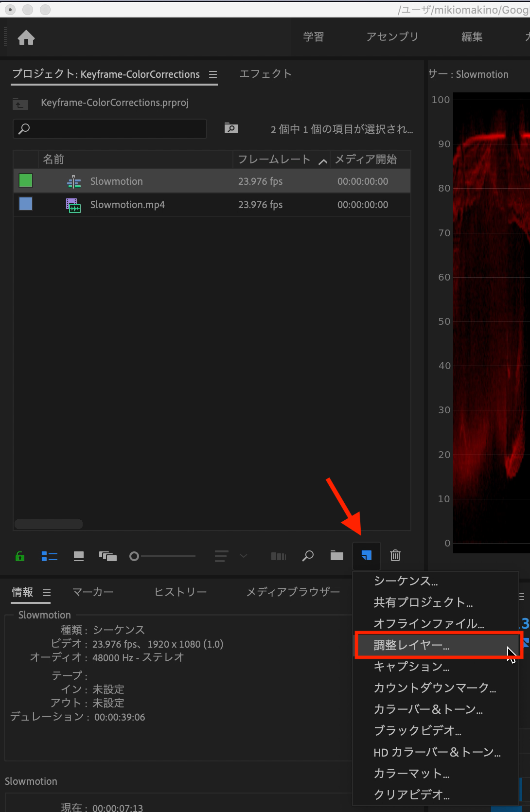Choose 共有プロジェクト... from the menu
Viewport: 530px width, 812px height.
click(436, 602)
